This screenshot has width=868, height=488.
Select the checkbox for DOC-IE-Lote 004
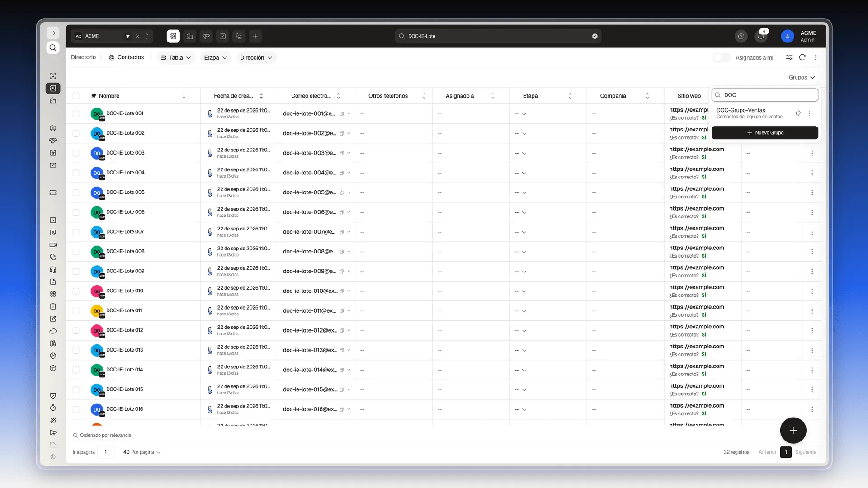76,173
